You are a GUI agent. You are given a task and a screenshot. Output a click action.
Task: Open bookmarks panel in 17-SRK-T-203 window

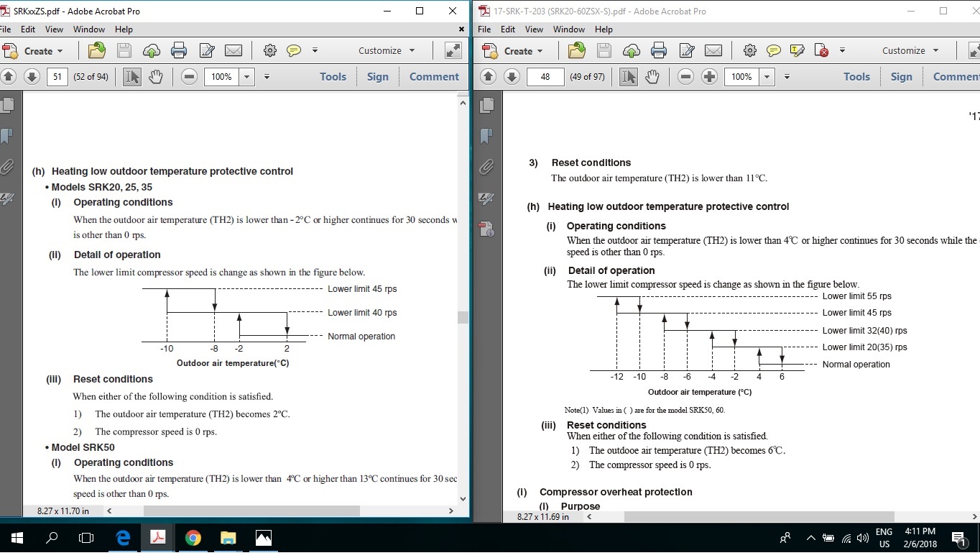[486, 136]
